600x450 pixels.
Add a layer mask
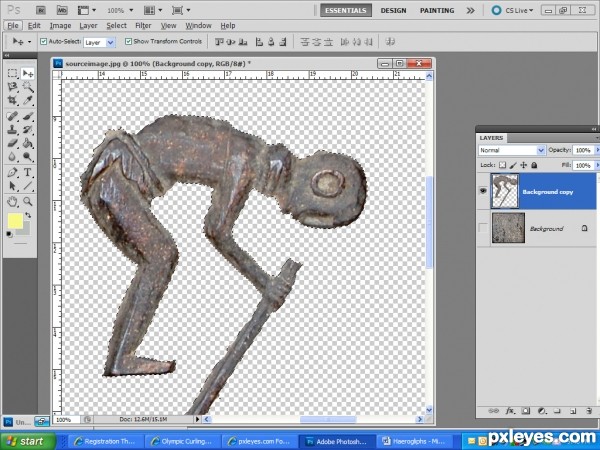click(526, 411)
